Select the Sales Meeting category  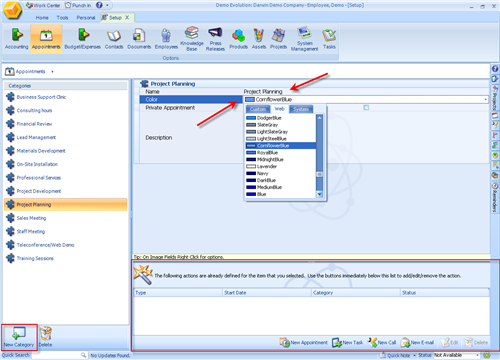point(31,218)
